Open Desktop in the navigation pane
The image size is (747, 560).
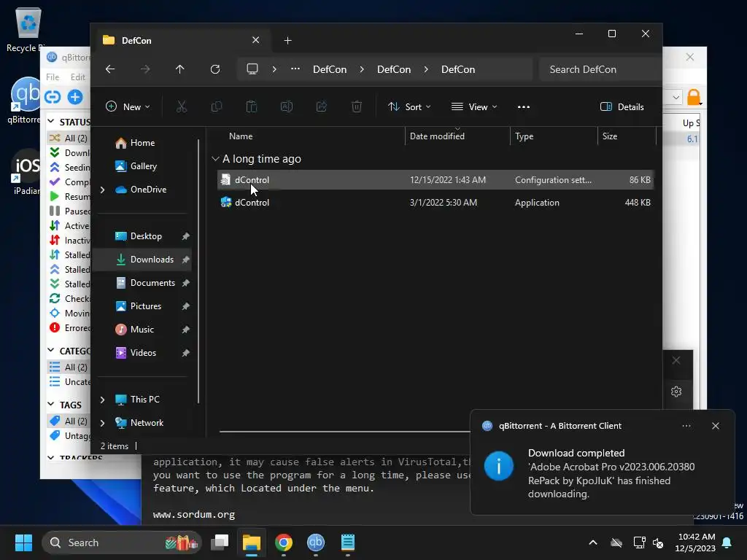click(x=146, y=236)
